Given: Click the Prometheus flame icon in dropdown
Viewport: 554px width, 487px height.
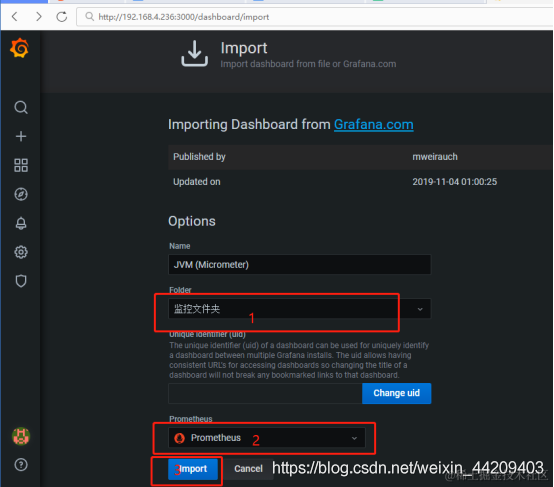Looking at the screenshot, I should (x=179, y=438).
